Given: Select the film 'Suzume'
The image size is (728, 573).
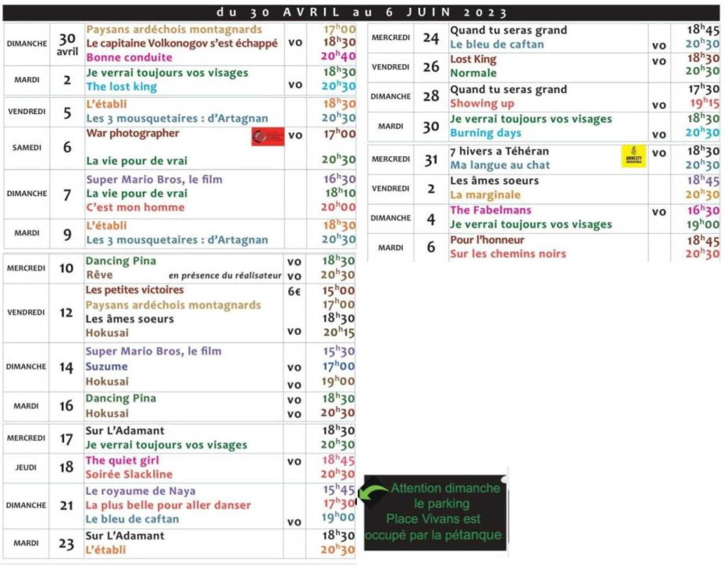Looking at the screenshot, I should point(107,366).
